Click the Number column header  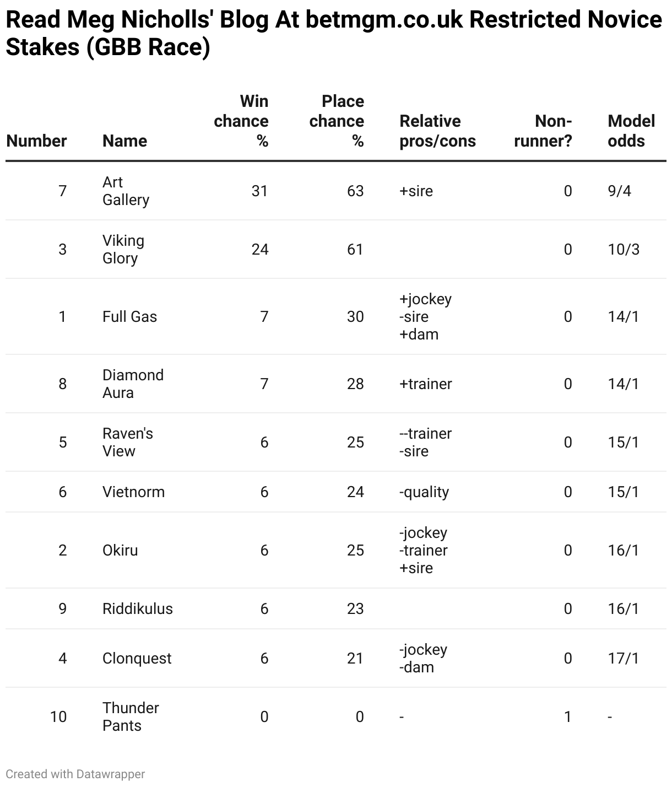click(36, 141)
